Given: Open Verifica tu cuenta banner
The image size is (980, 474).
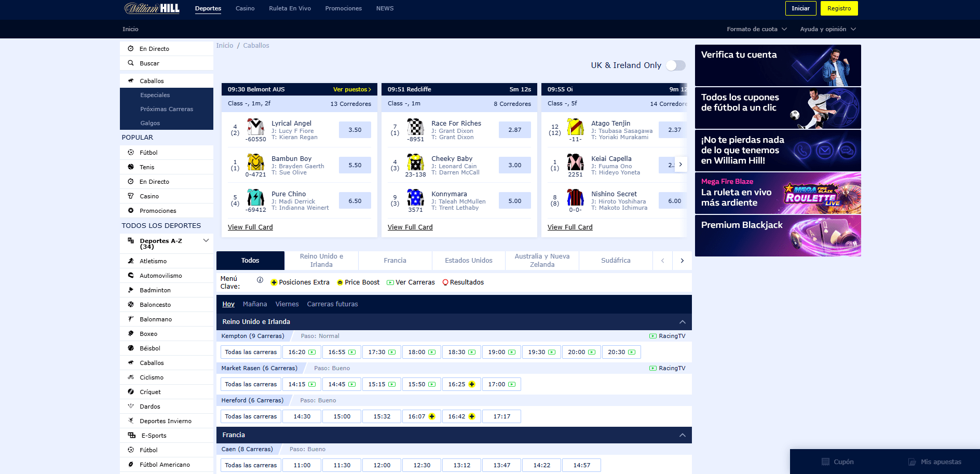Looking at the screenshot, I should coord(778,65).
